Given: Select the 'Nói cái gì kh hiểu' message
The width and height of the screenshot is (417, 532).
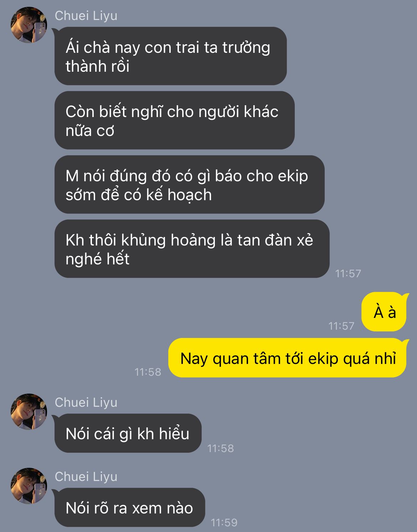Looking at the screenshot, I should 128,433.
